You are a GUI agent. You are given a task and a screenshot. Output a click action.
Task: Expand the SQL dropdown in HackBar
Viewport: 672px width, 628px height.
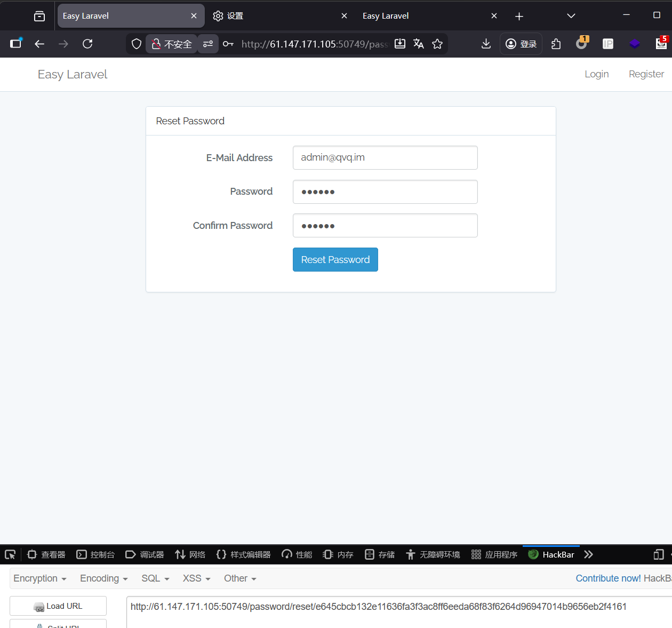[x=155, y=578]
